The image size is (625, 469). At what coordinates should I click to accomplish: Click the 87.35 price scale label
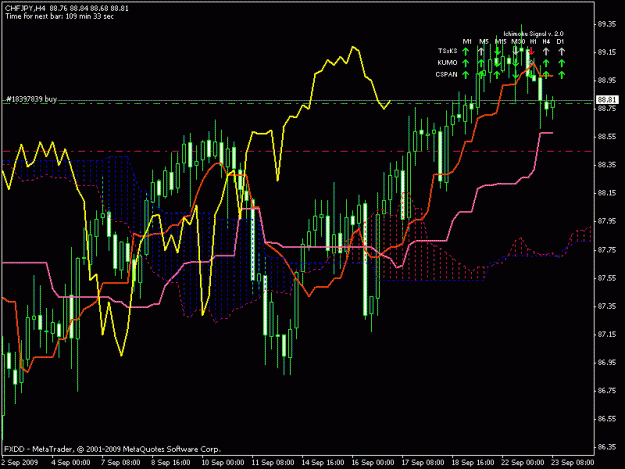pyautogui.click(x=607, y=306)
